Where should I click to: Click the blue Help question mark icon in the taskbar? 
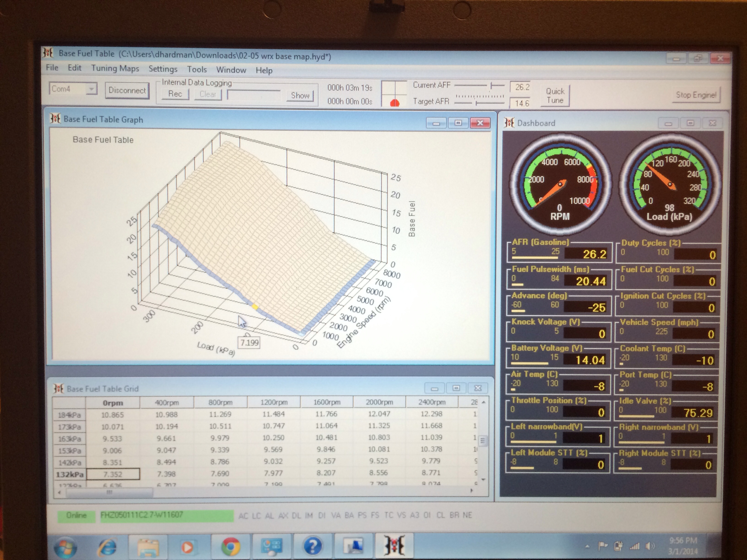[x=312, y=546]
